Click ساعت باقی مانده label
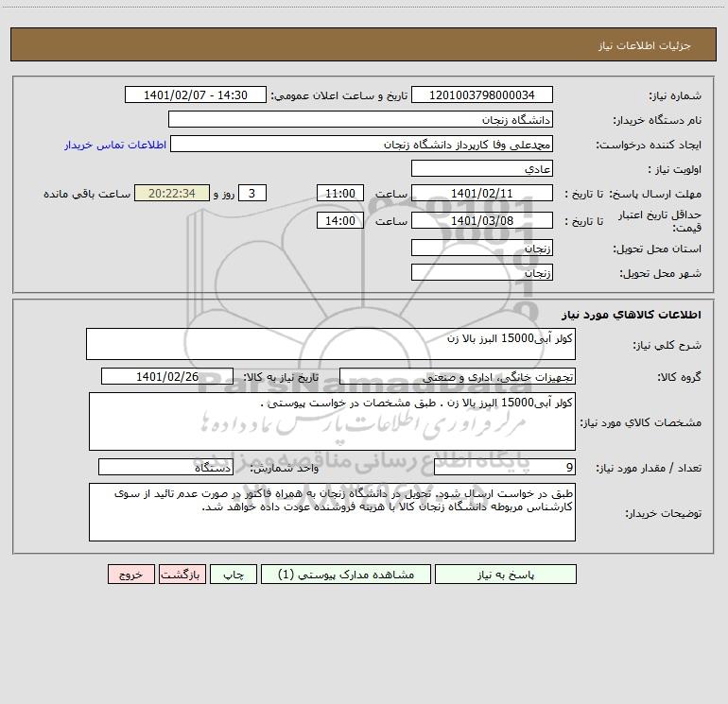728x704 pixels. (x=87, y=194)
